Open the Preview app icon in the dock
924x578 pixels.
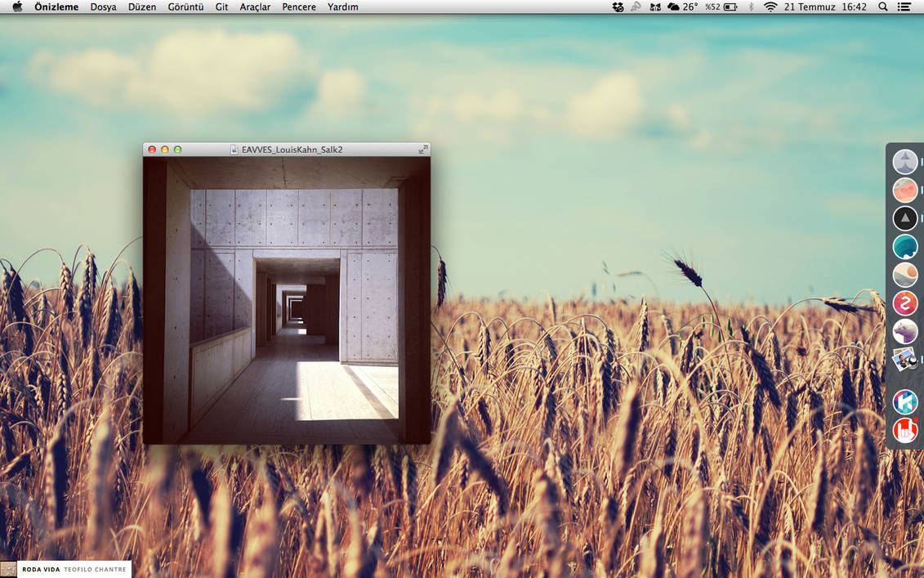904,359
